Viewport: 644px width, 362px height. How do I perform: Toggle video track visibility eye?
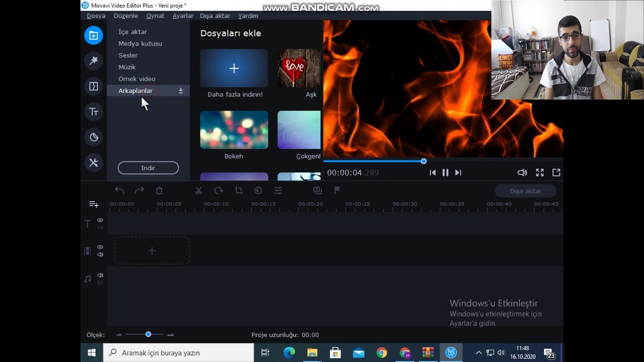[100, 247]
